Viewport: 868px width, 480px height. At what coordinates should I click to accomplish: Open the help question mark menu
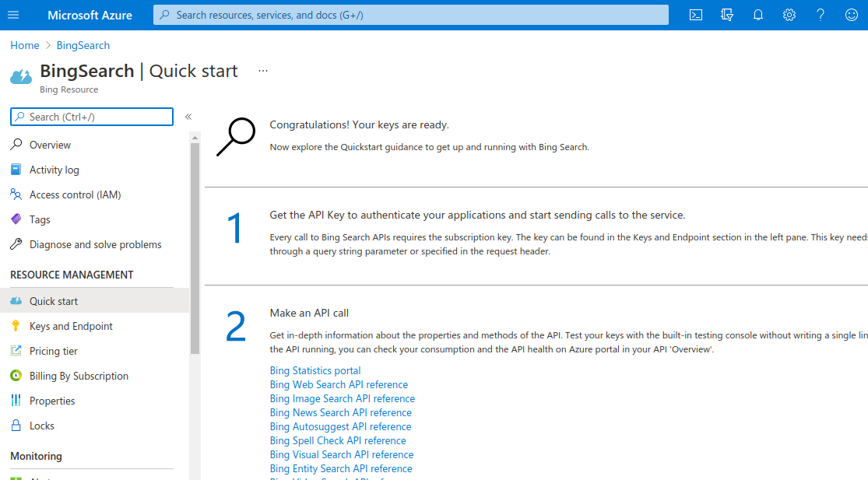(x=821, y=15)
